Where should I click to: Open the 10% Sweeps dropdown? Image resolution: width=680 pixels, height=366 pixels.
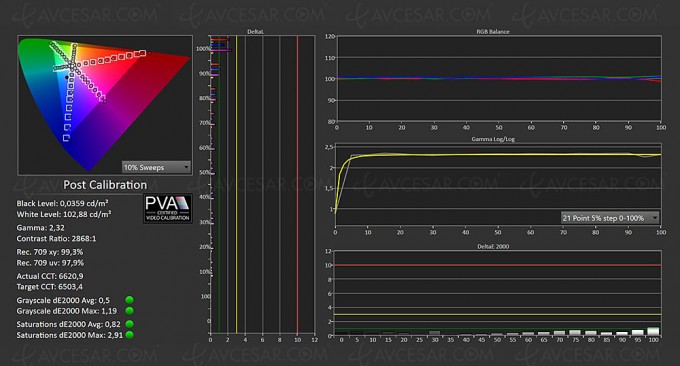coord(156,167)
